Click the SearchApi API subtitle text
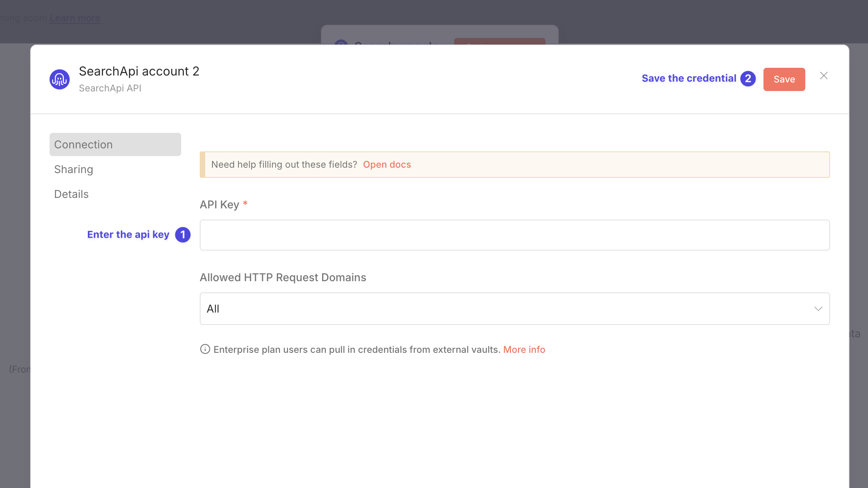The width and height of the screenshot is (868, 488). (110, 88)
